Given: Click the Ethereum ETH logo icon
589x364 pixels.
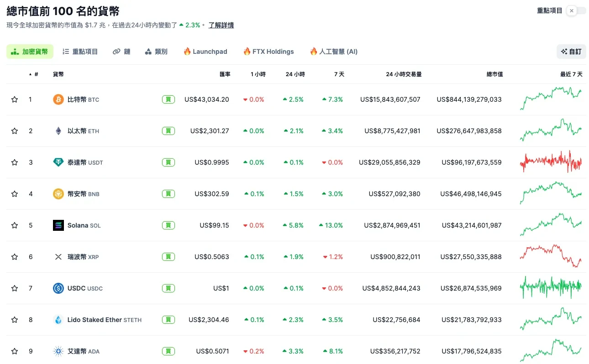Looking at the screenshot, I should pos(58,131).
